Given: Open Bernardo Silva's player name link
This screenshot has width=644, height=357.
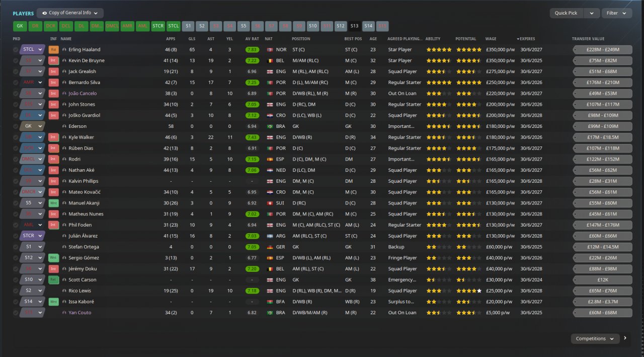Looking at the screenshot, I should (85, 83).
